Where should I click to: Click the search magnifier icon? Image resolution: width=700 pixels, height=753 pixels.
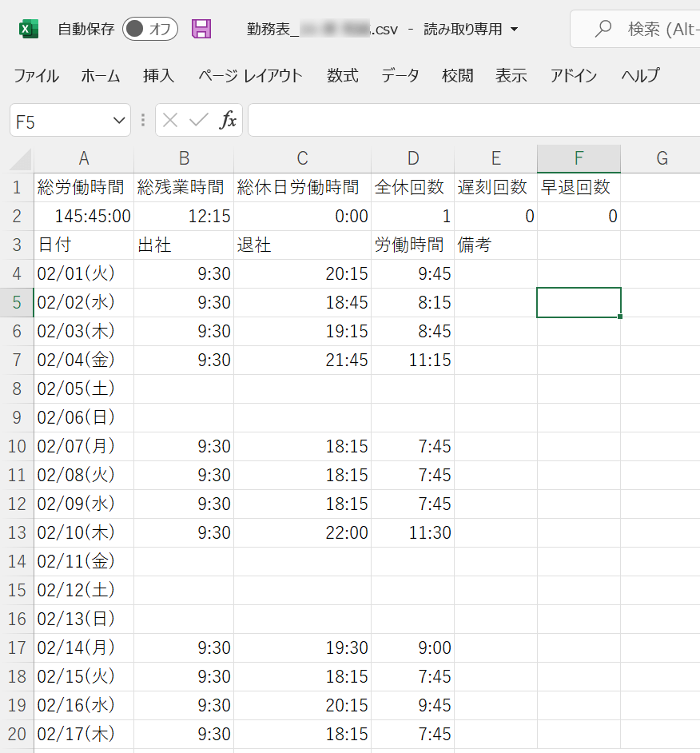(x=604, y=30)
